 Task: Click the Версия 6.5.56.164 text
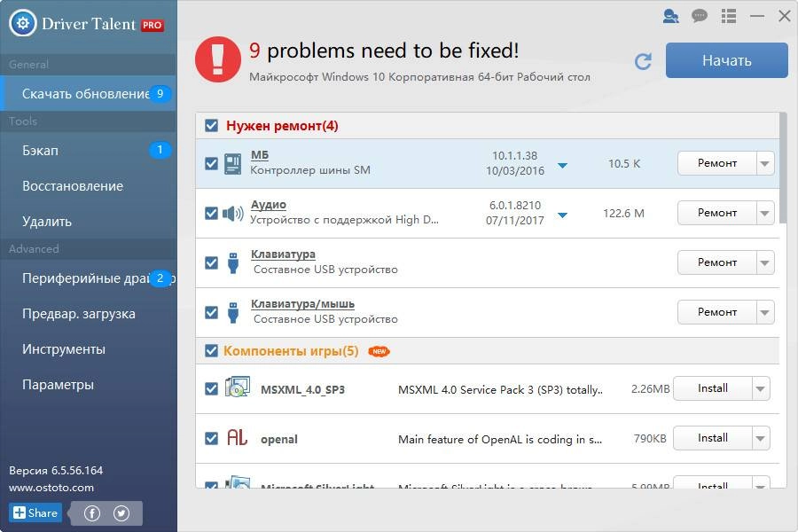(x=56, y=471)
